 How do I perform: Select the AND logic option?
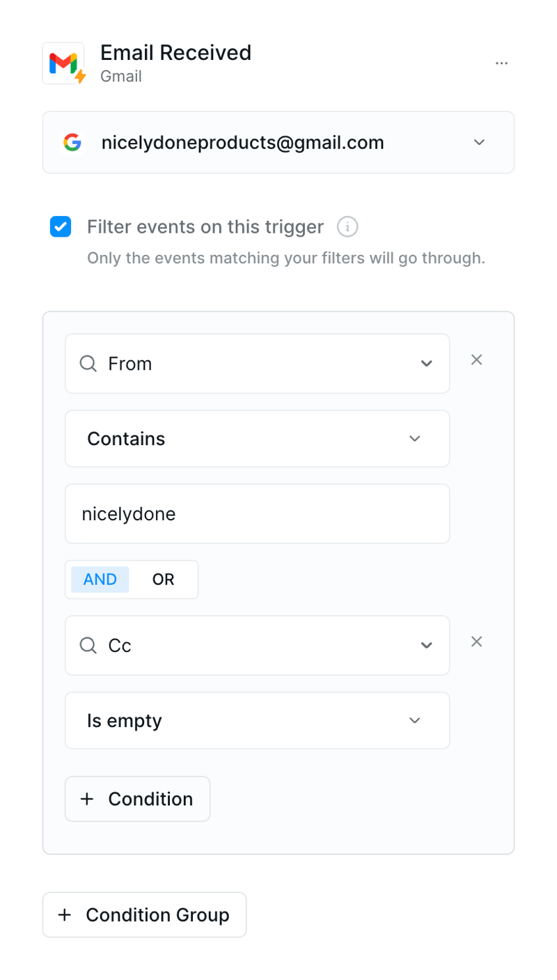click(100, 579)
